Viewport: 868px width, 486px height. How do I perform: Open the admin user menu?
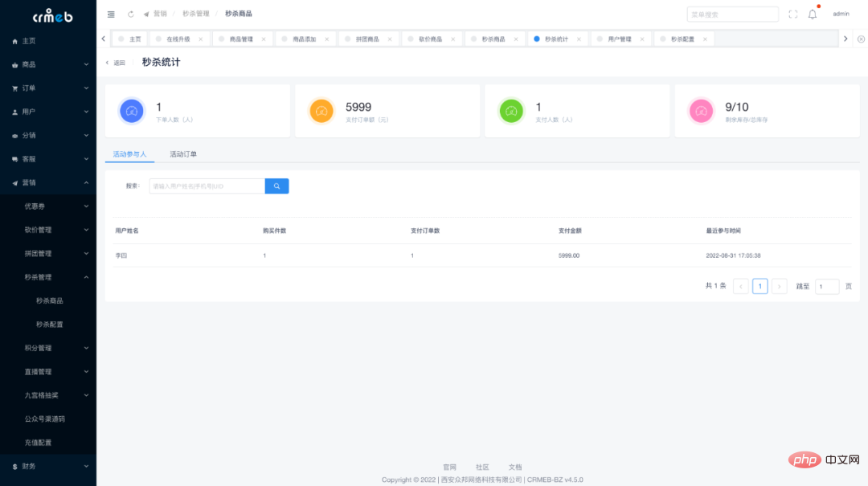pyautogui.click(x=841, y=14)
